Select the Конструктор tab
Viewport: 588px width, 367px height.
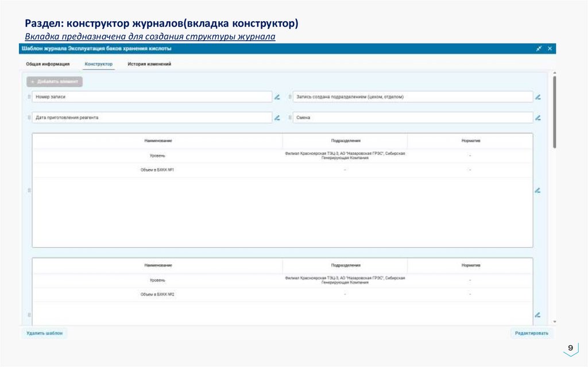(x=99, y=64)
